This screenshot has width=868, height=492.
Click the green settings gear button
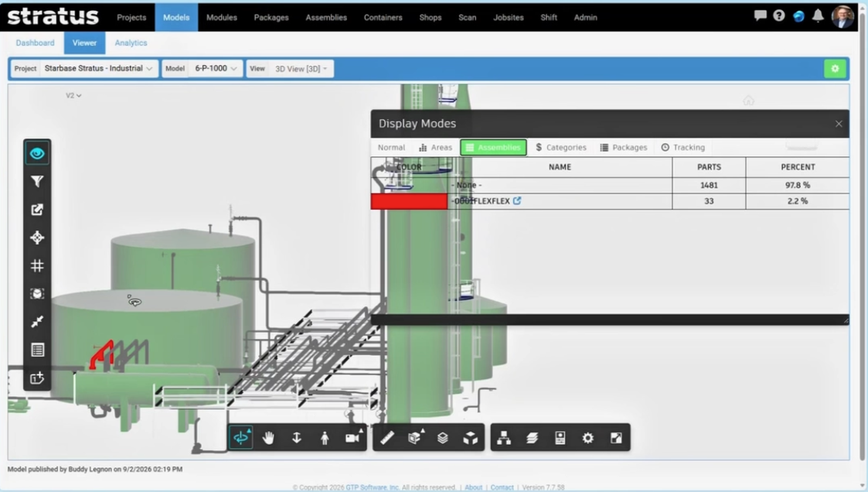(x=835, y=68)
